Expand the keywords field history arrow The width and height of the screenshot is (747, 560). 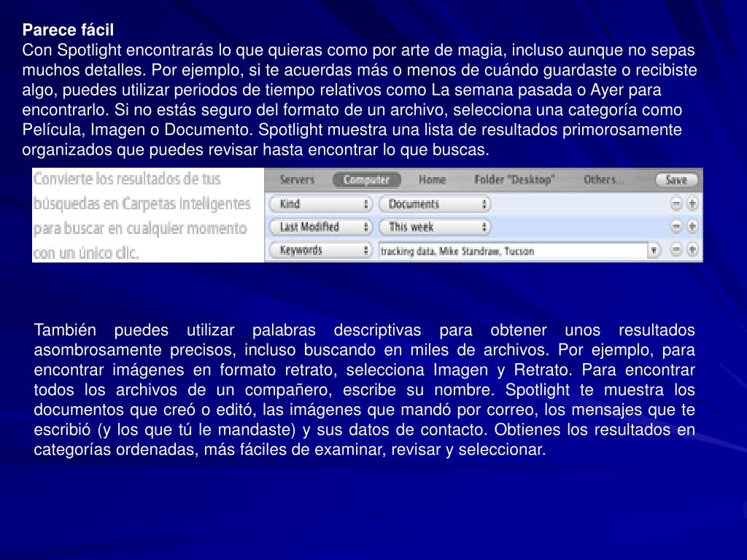pos(654,251)
